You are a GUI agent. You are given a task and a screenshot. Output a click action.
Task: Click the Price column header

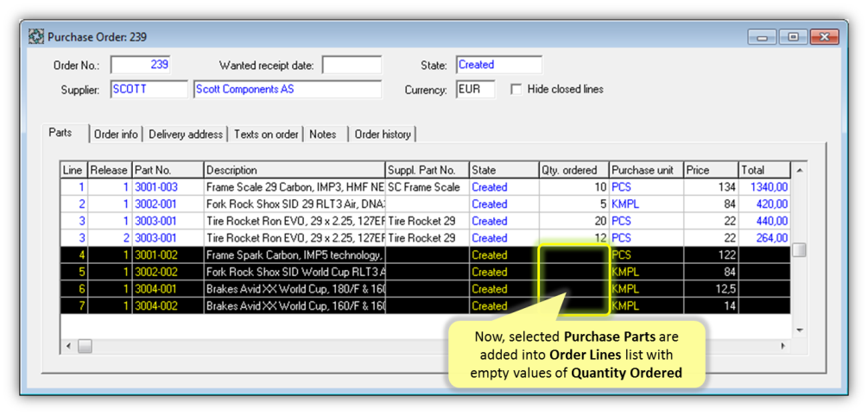pyautogui.click(x=712, y=170)
